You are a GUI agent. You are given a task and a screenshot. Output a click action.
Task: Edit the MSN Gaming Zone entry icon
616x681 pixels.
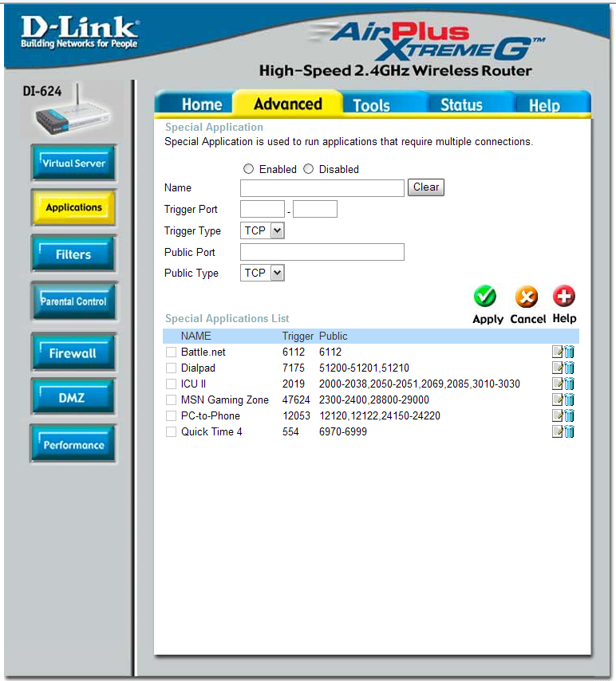pyautogui.click(x=557, y=400)
